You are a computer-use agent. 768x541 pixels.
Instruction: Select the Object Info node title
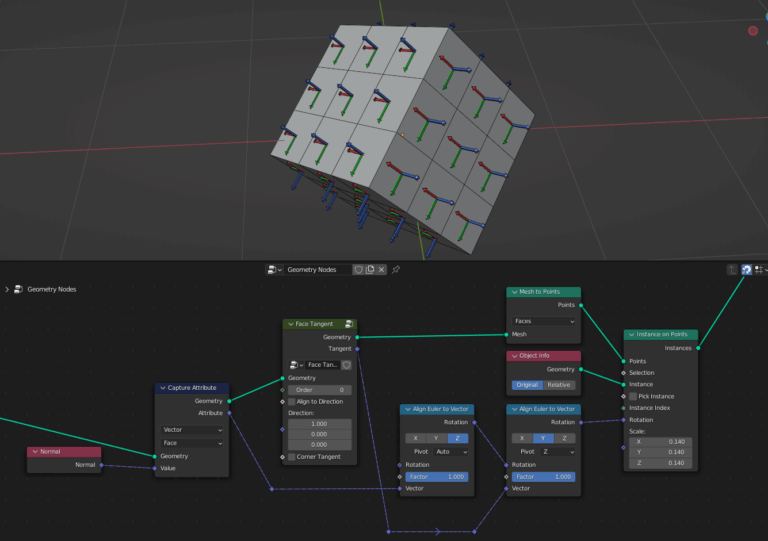click(x=534, y=356)
